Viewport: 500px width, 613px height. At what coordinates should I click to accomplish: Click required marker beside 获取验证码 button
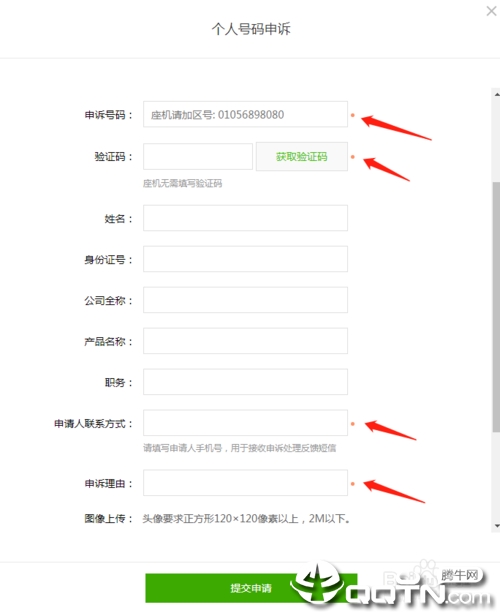click(x=353, y=157)
